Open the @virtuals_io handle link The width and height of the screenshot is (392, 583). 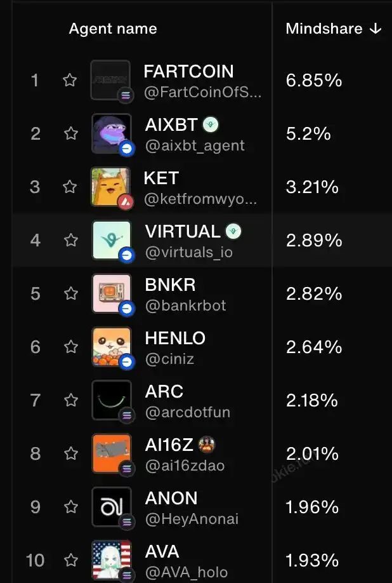pos(188,252)
